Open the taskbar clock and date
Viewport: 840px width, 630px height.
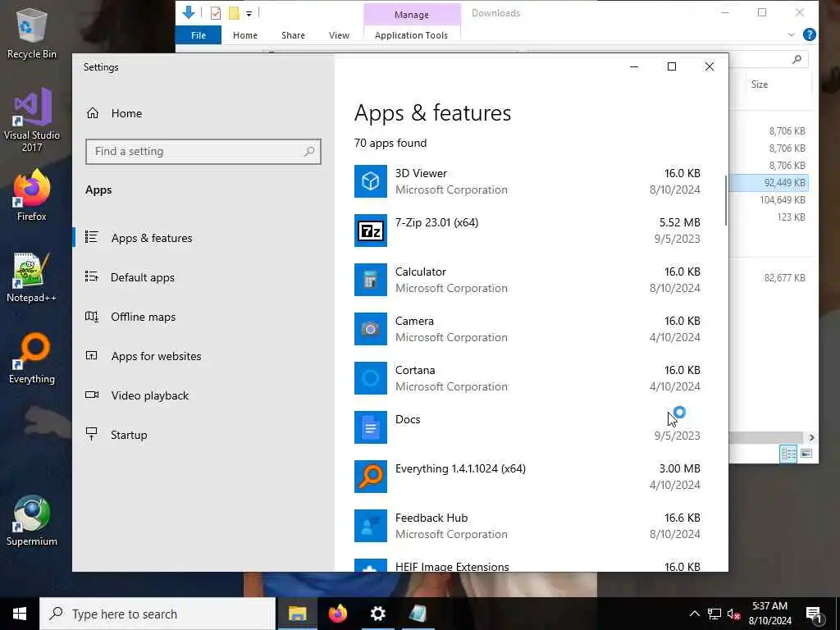(x=769, y=614)
